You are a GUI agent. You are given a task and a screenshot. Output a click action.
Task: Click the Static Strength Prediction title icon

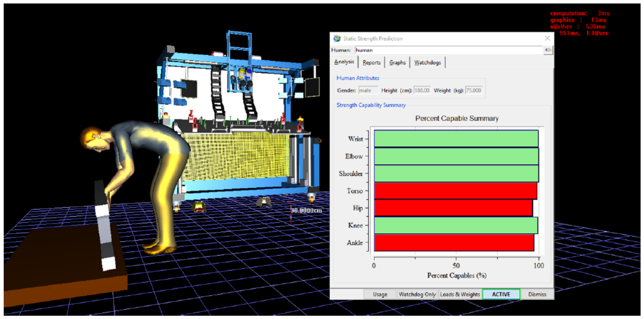coord(337,38)
